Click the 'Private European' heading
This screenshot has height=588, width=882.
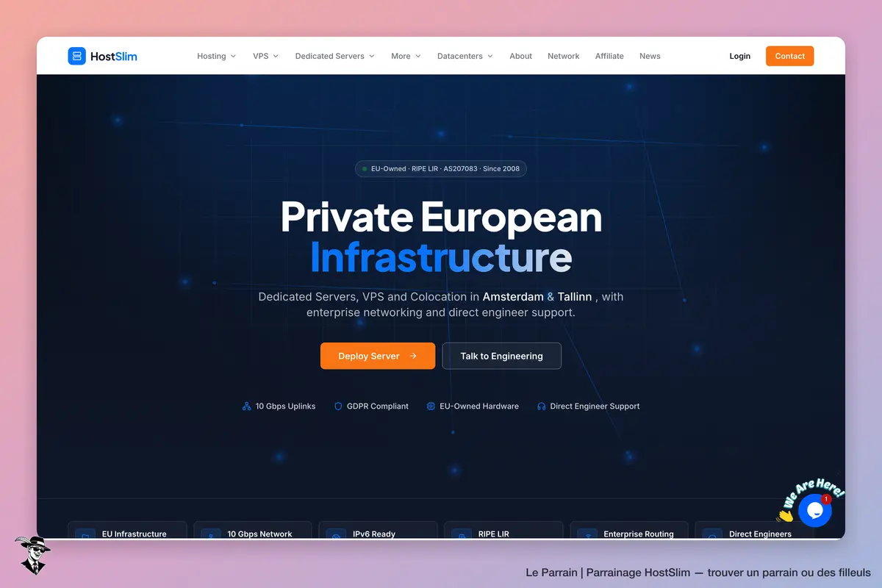point(441,217)
